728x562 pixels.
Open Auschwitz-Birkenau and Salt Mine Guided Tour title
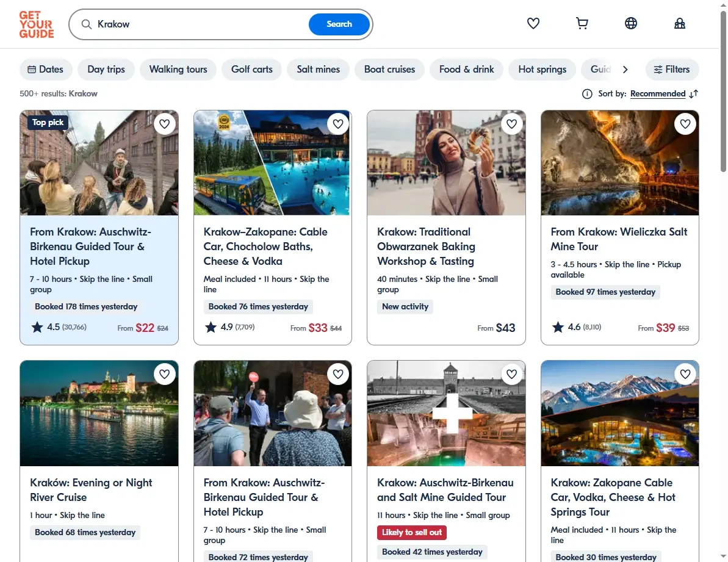[445, 489]
